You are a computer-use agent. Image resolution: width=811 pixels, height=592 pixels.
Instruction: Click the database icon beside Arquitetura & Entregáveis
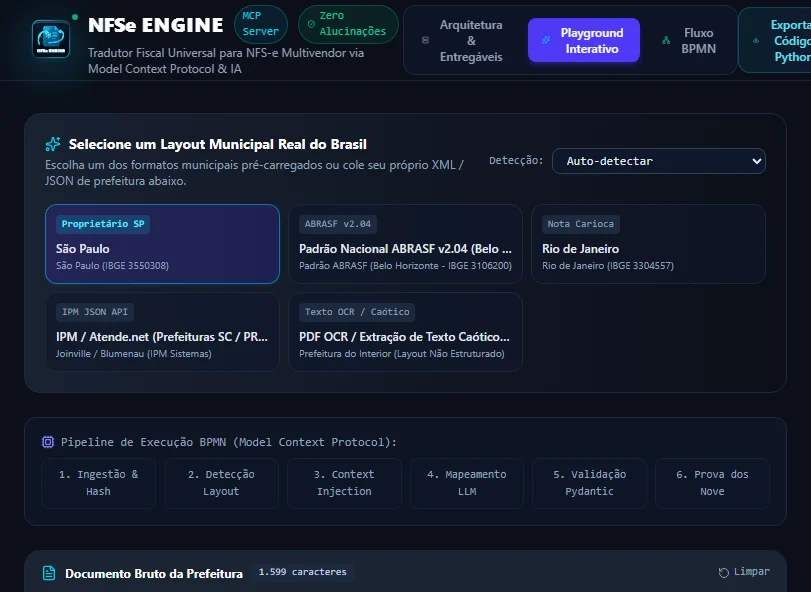425,40
